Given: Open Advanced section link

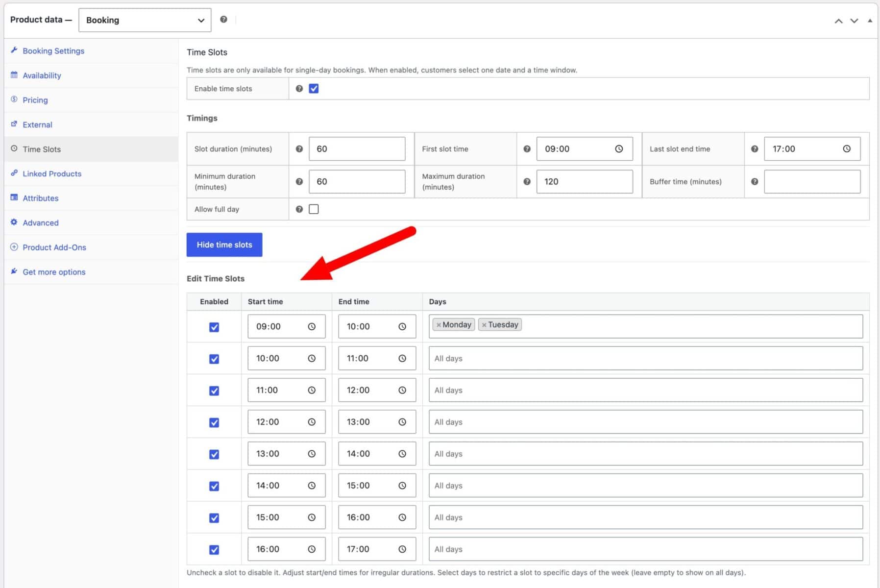Looking at the screenshot, I should [x=91, y=222].
